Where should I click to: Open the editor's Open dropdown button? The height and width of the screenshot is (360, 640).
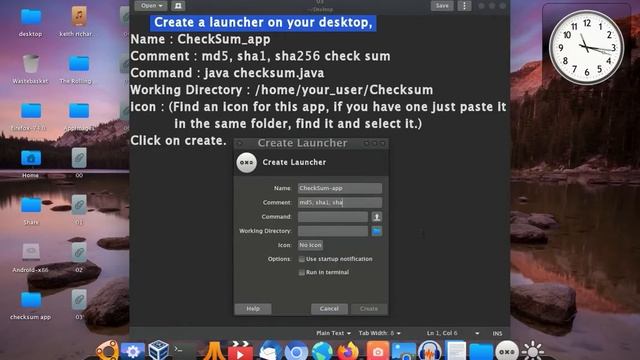pos(151,6)
